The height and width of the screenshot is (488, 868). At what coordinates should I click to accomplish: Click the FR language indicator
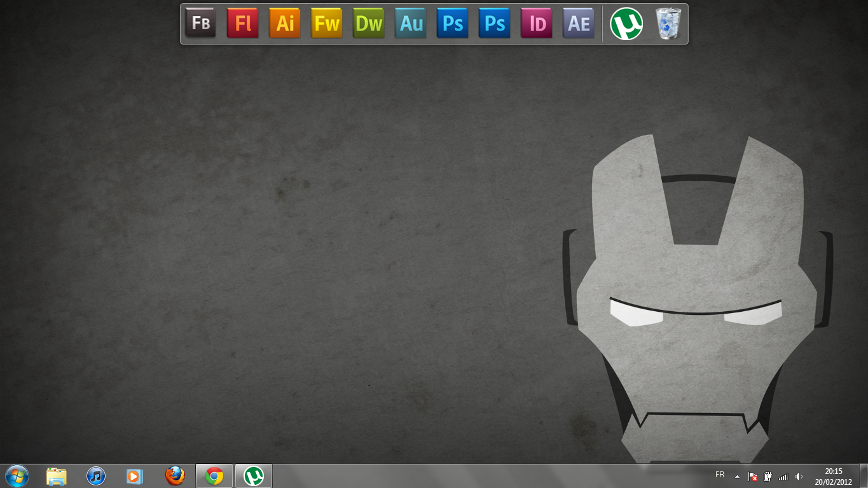pos(720,475)
